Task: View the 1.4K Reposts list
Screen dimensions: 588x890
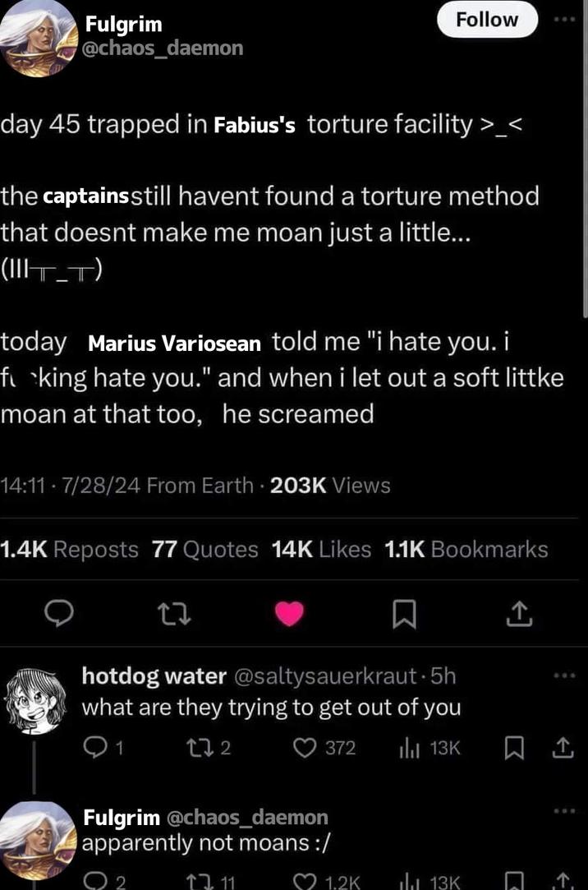Action: point(67,549)
